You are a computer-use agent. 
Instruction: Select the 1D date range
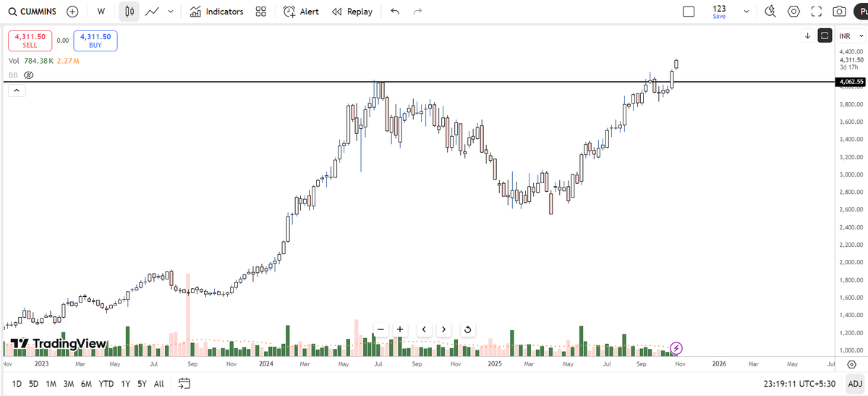coord(17,384)
